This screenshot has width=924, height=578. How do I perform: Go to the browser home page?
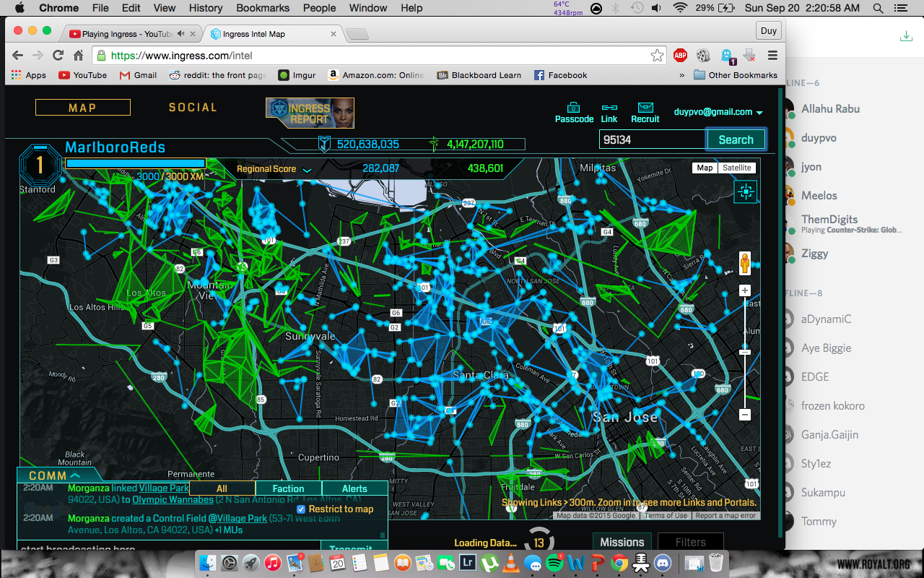79,56
